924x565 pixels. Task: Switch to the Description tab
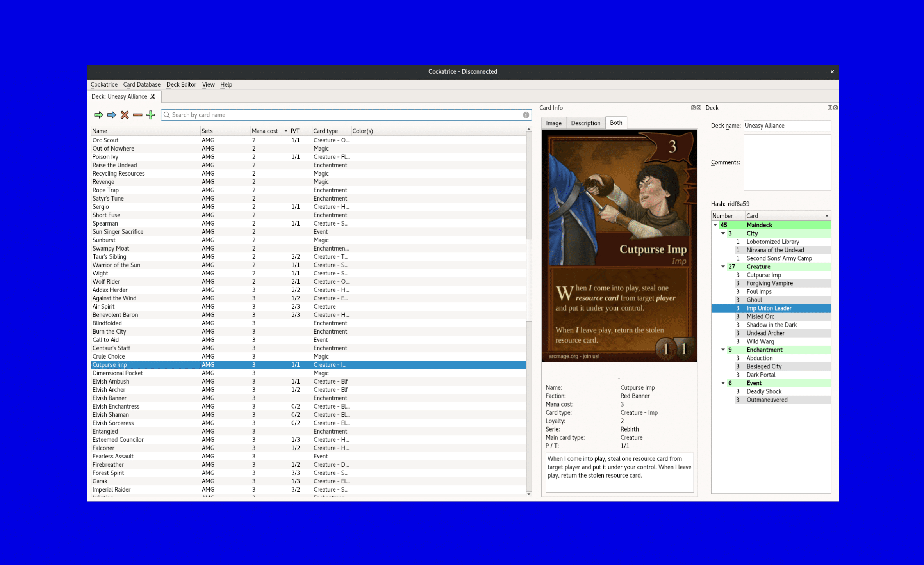click(x=585, y=123)
